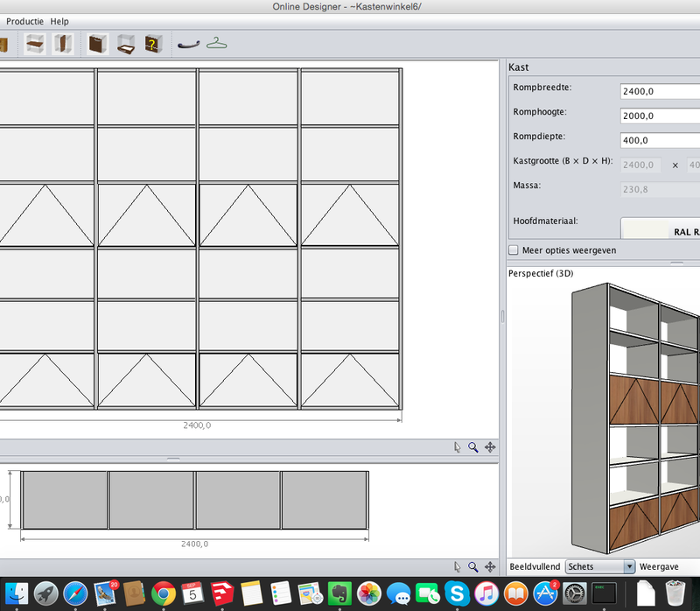
Task: Click the shelf insert toolbar icon
Action: click(x=35, y=43)
